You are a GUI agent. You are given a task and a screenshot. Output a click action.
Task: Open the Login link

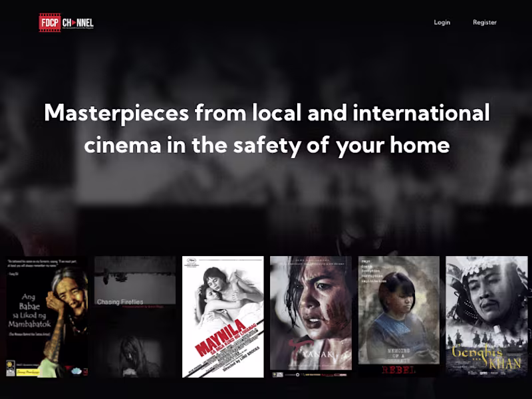[442, 23]
